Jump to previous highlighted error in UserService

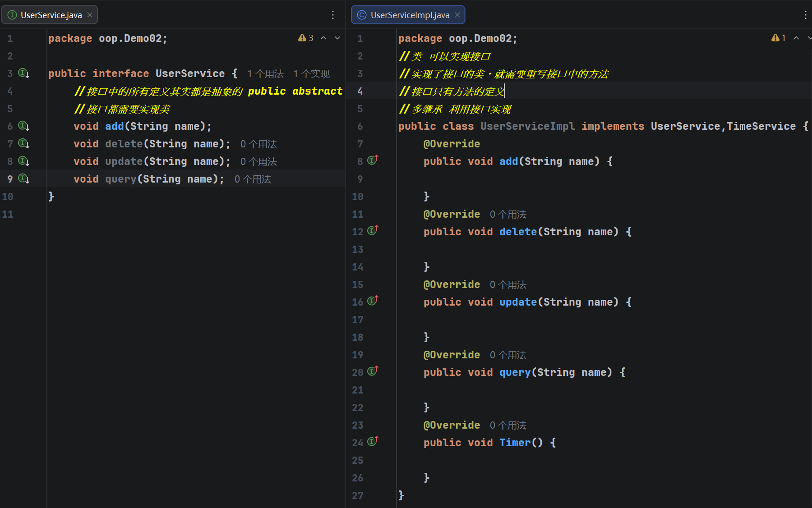[x=323, y=38]
